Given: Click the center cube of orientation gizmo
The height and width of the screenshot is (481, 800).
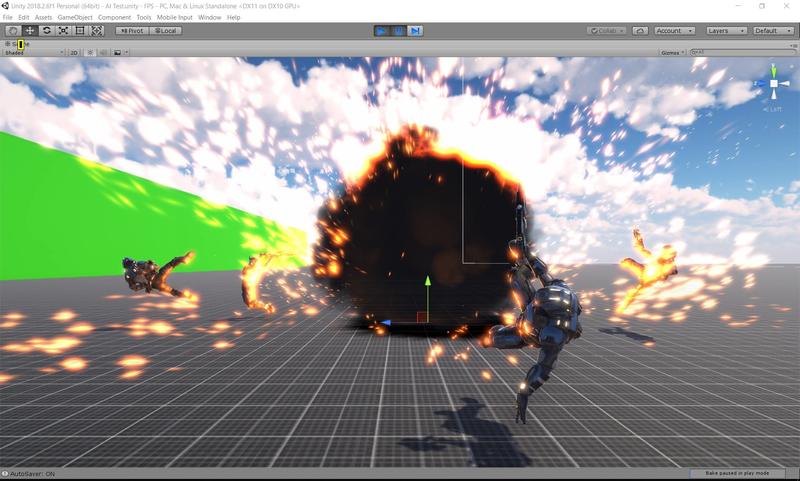Looking at the screenshot, I should coord(774,83).
